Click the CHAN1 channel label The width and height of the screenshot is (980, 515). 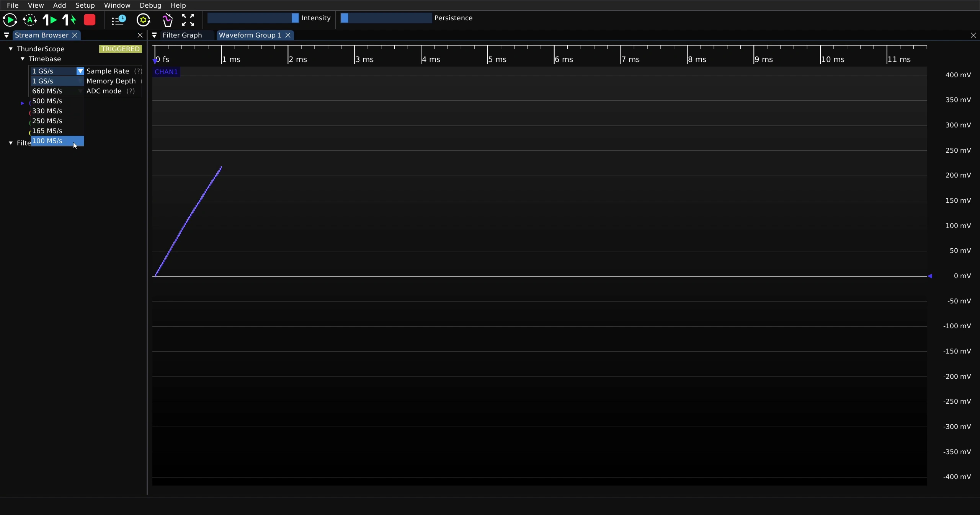(166, 72)
